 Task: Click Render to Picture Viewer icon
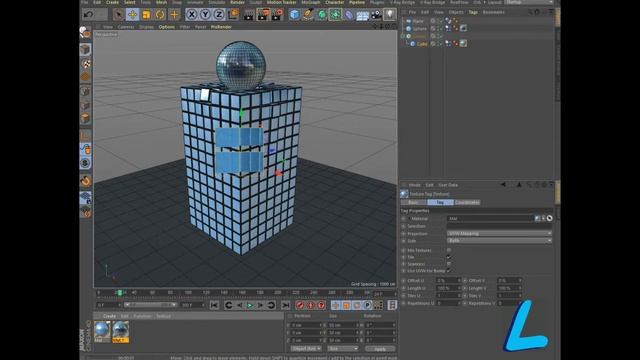tap(262, 15)
